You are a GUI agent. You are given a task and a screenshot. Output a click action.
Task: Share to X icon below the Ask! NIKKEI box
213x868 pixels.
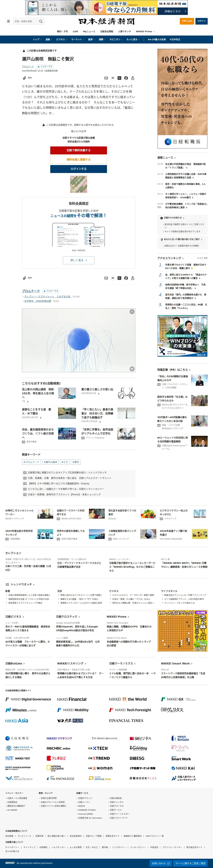(x=119, y=278)
